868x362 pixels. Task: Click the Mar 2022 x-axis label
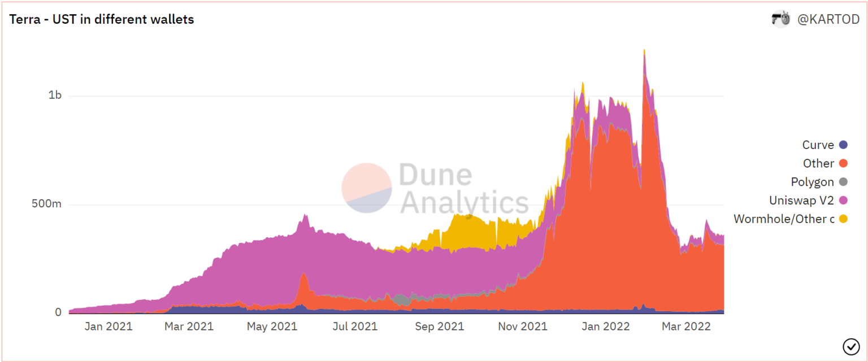click(x=686, y=326)
